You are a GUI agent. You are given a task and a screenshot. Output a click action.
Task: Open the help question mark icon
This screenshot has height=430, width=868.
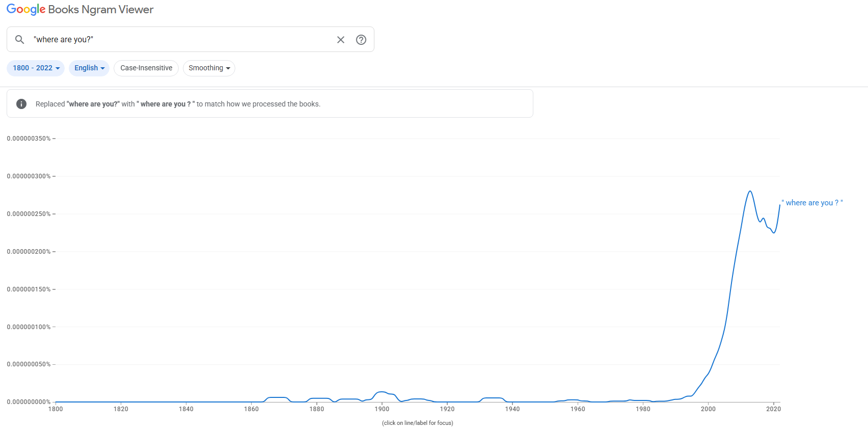click(x=361, y=40)
